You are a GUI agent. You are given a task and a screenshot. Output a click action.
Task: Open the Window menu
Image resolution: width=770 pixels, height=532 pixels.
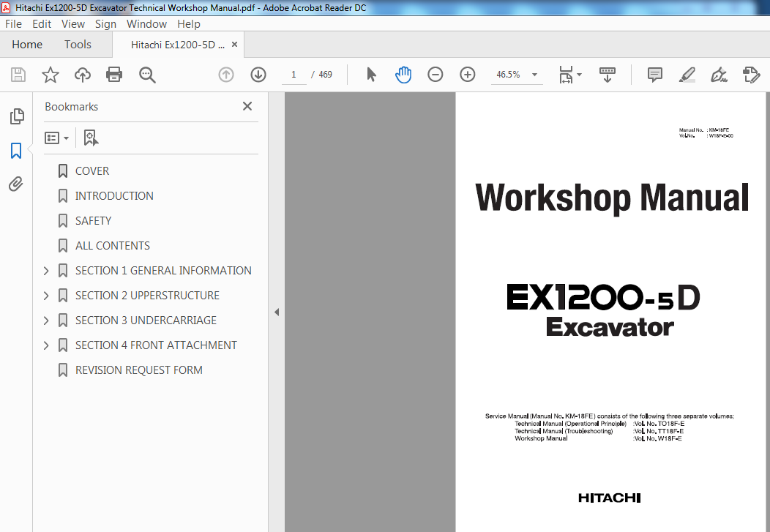pyautogui.click(x=146, y=24)
